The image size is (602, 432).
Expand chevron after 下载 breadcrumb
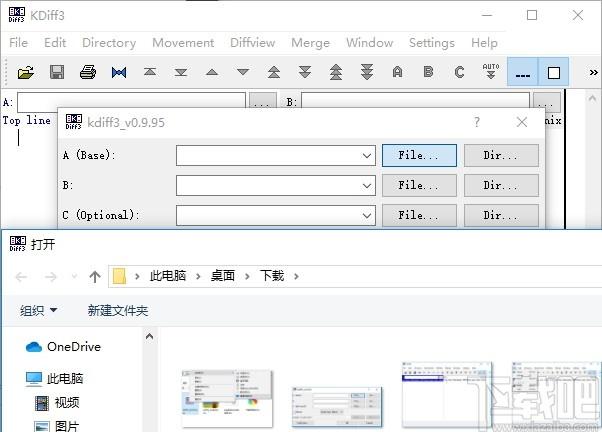(x=296, y=276)
